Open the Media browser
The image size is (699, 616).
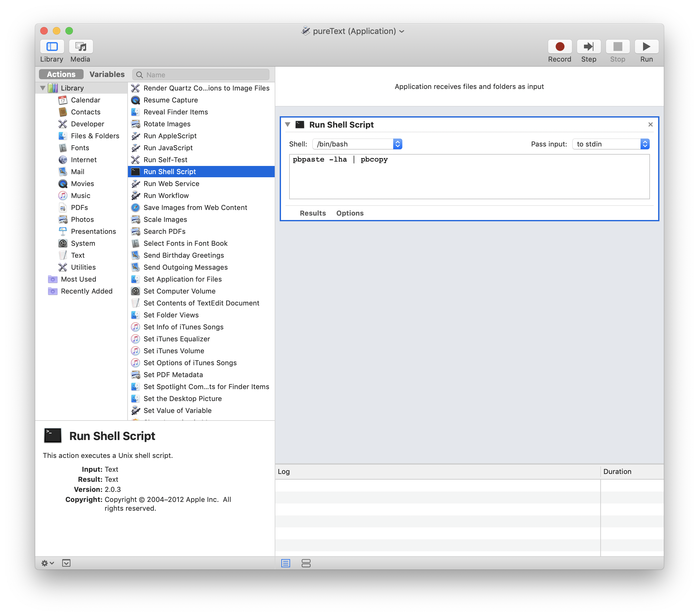81,47
